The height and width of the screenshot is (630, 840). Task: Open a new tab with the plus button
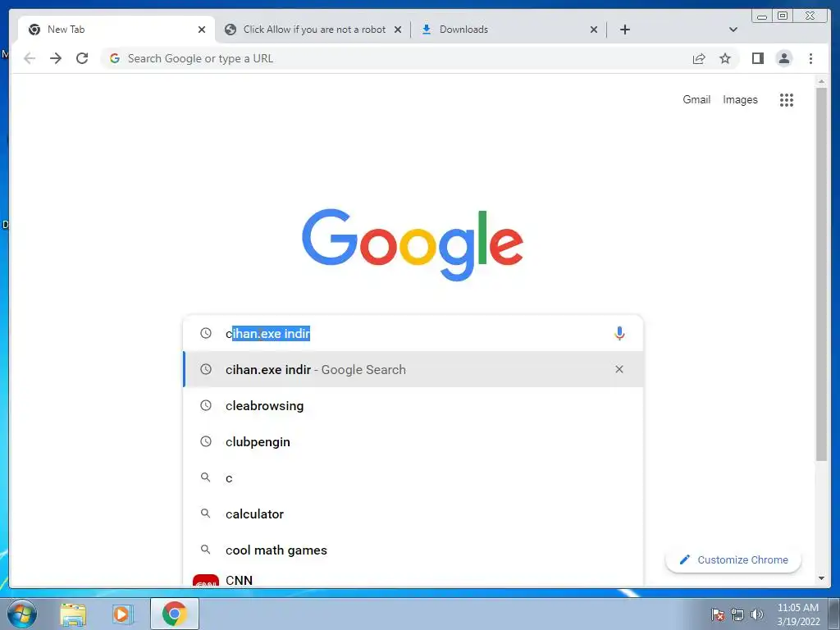point(624,30)
